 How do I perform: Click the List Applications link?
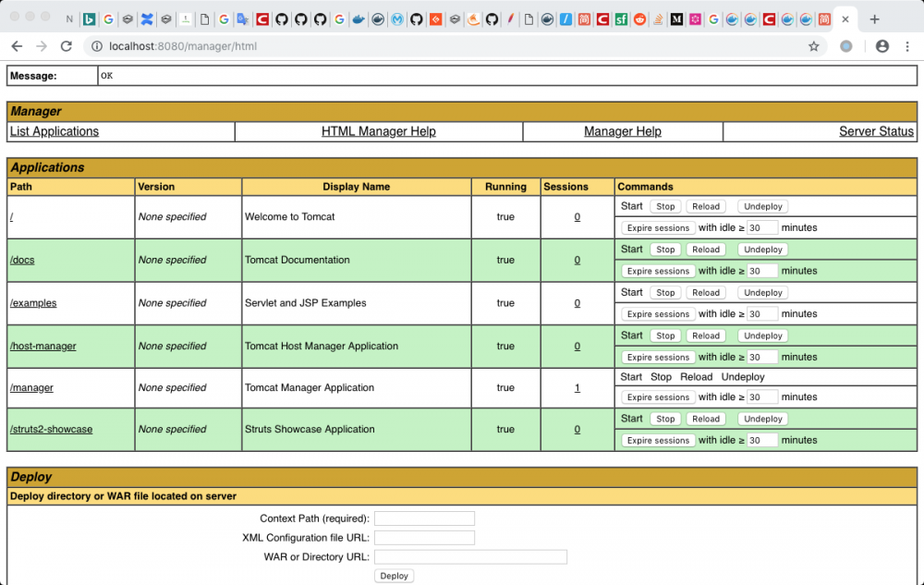(55, 131)
